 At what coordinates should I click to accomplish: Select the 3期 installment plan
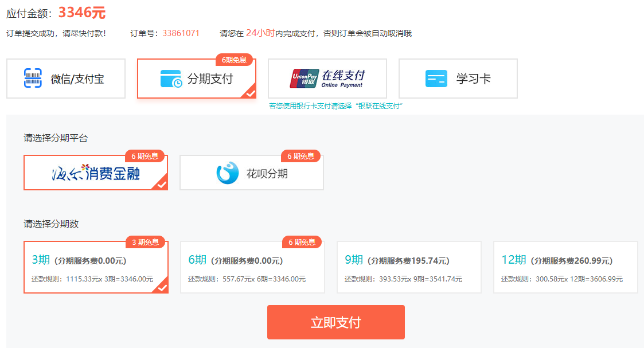[x=96, y=267]
